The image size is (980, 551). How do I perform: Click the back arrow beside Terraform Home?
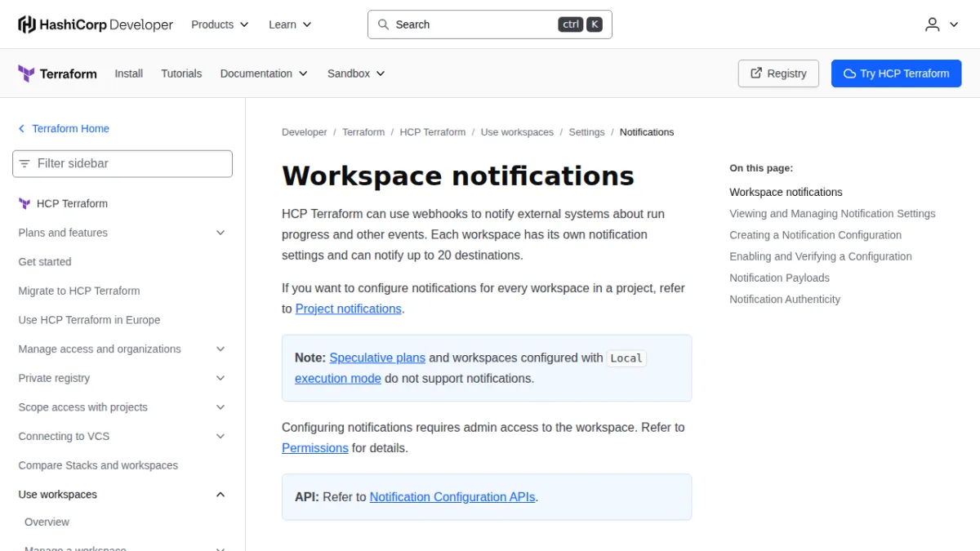pyautogui.click(x=22, y=129)
